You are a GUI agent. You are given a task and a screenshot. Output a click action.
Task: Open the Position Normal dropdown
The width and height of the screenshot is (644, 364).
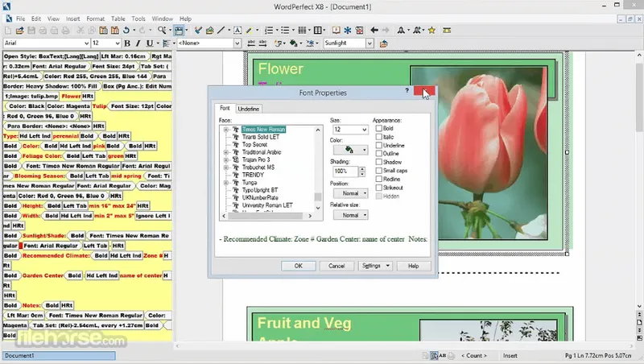pos(350,193)
